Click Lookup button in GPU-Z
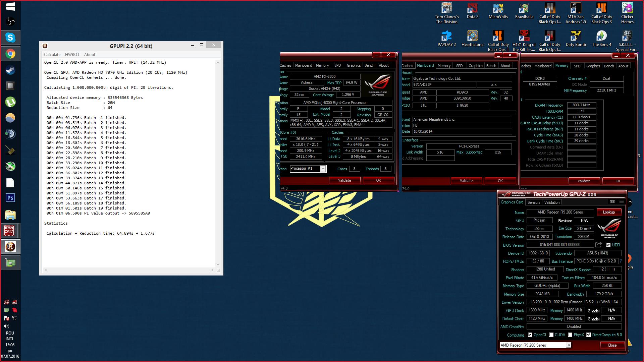The image size is (644, 362). [x=609, y=212]
